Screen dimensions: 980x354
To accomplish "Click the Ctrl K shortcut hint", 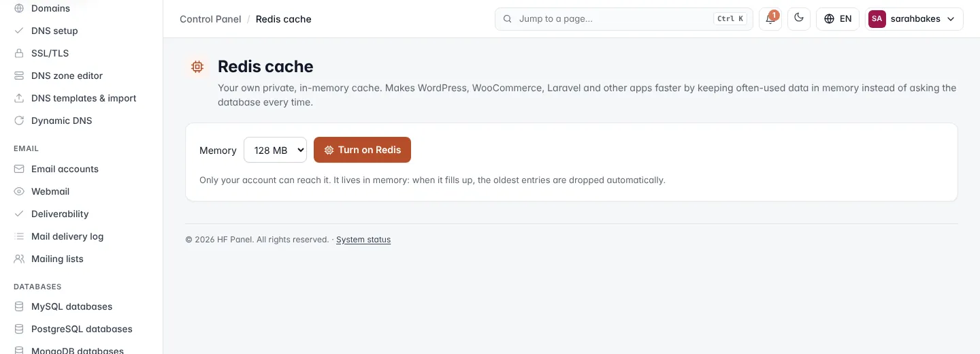I will [x=730, y=19].
